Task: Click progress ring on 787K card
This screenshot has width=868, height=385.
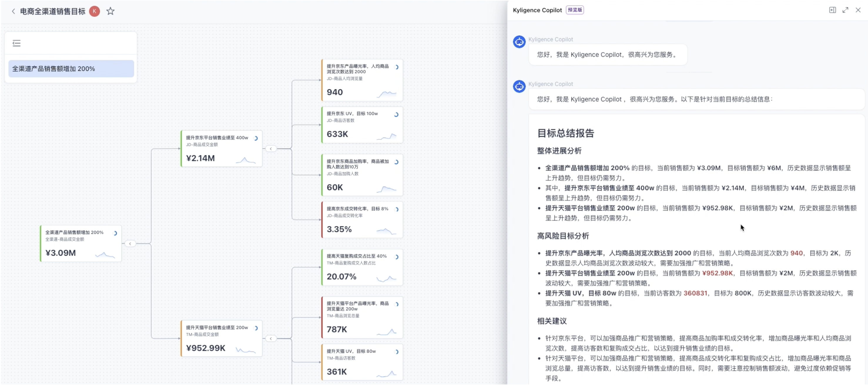Action: (397, 304)
